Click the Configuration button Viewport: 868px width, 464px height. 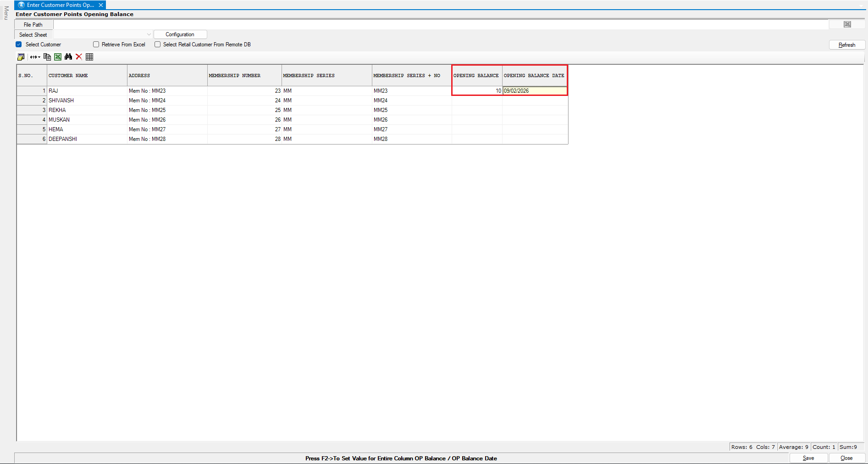click(180, 34)
